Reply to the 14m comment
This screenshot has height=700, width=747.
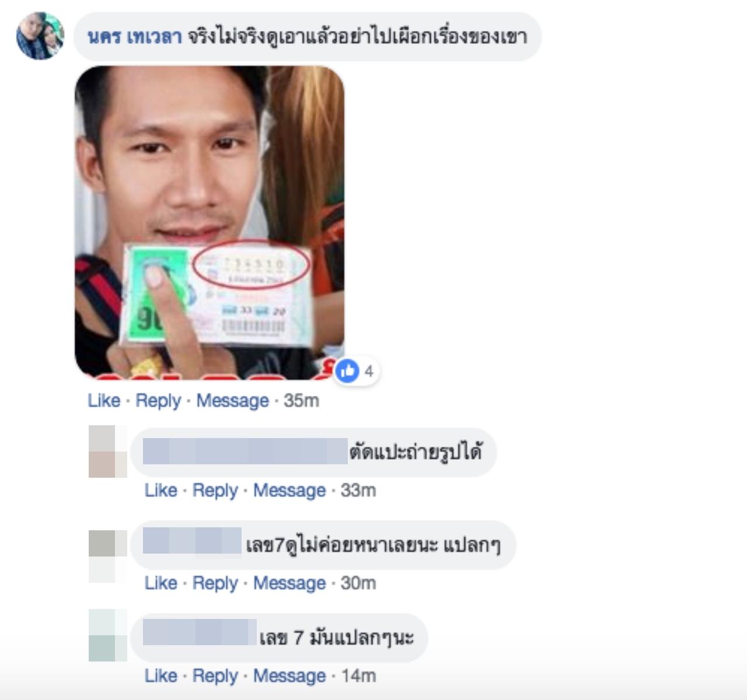click(x=215, y=676)
